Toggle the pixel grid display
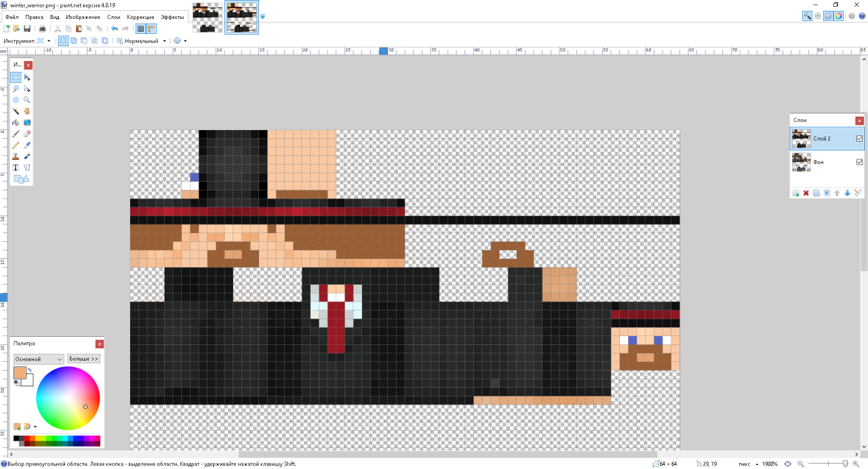Screen dimensions: 868x469 (x=140, y=28)
